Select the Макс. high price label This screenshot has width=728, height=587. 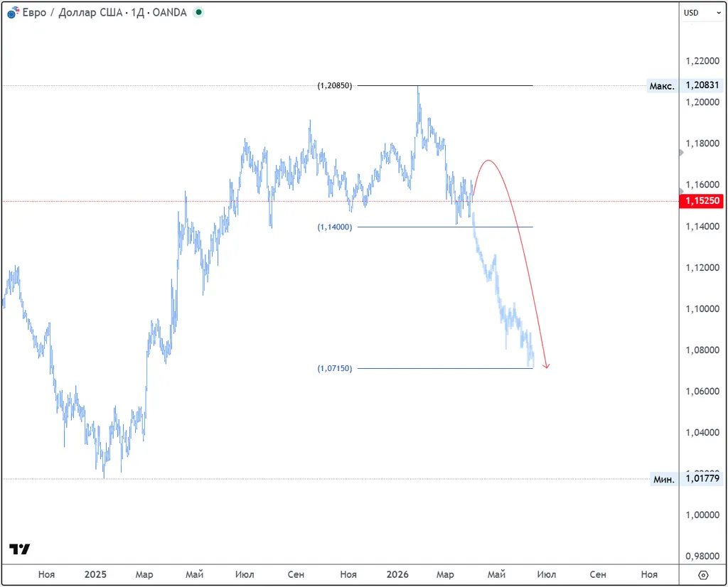[x=662, y=86]
